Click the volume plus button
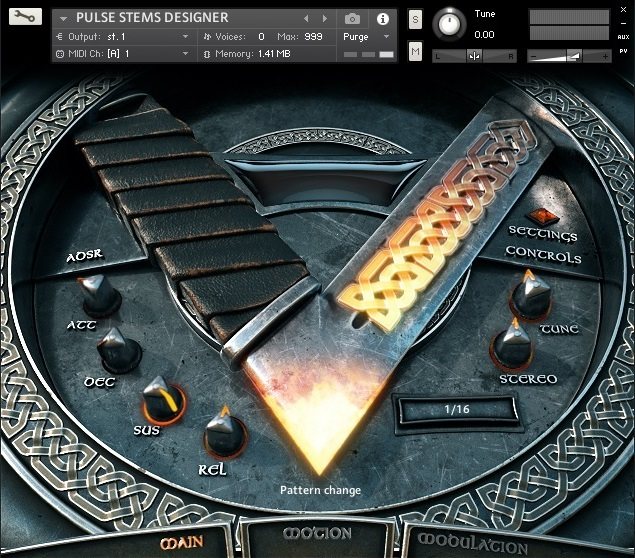 [x=605, y=57]
